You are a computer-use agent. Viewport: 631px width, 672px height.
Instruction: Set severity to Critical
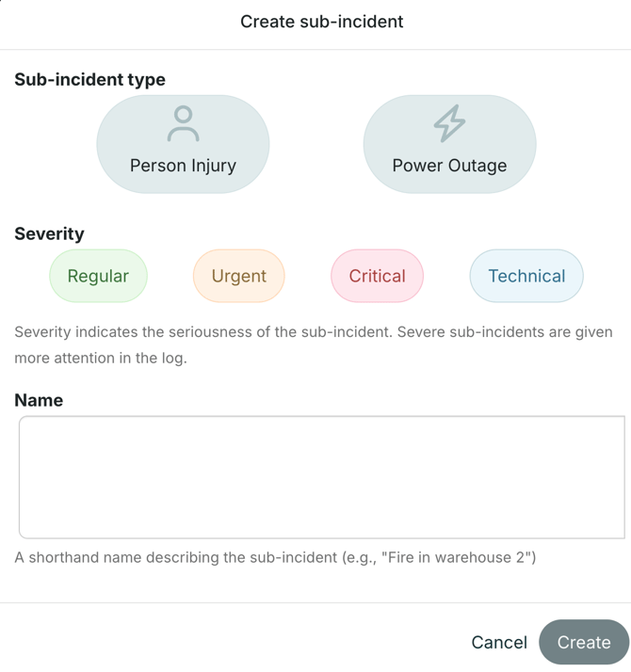[x=377, y=276]
